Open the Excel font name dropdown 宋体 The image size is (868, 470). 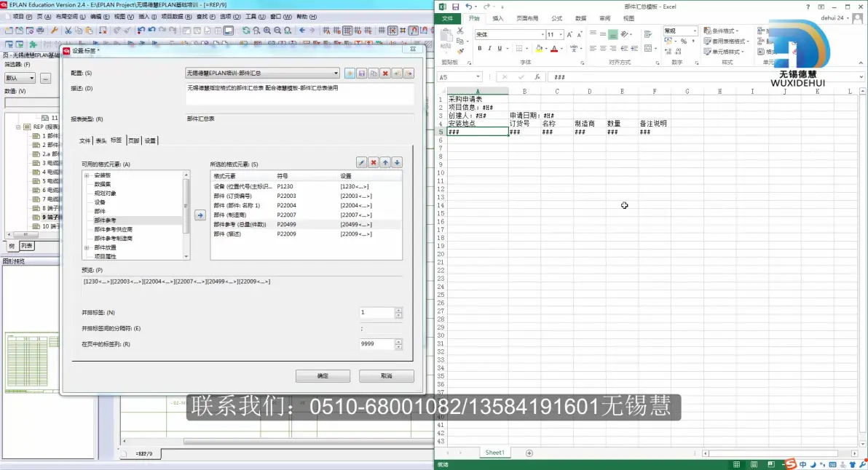click(x=542, y=34)
